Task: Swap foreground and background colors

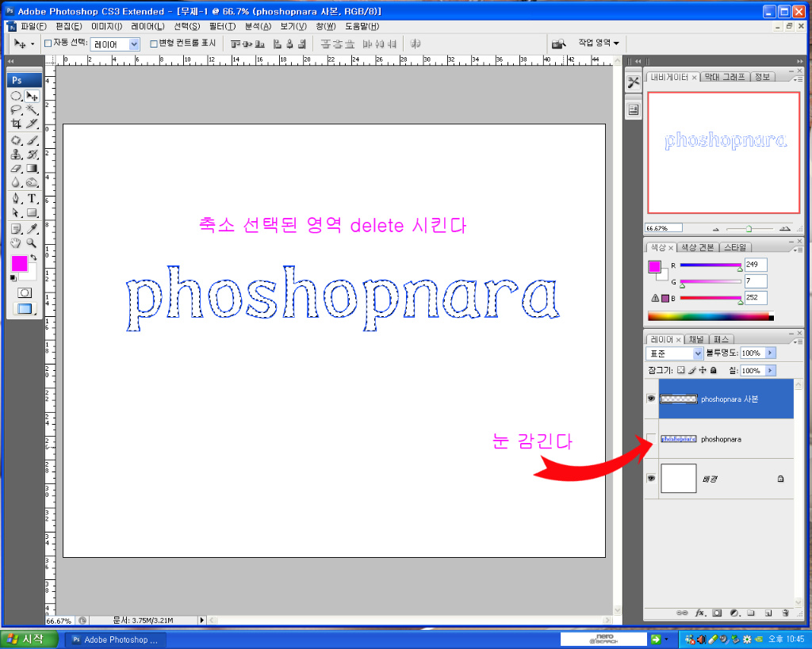Action: pos(33,258)
